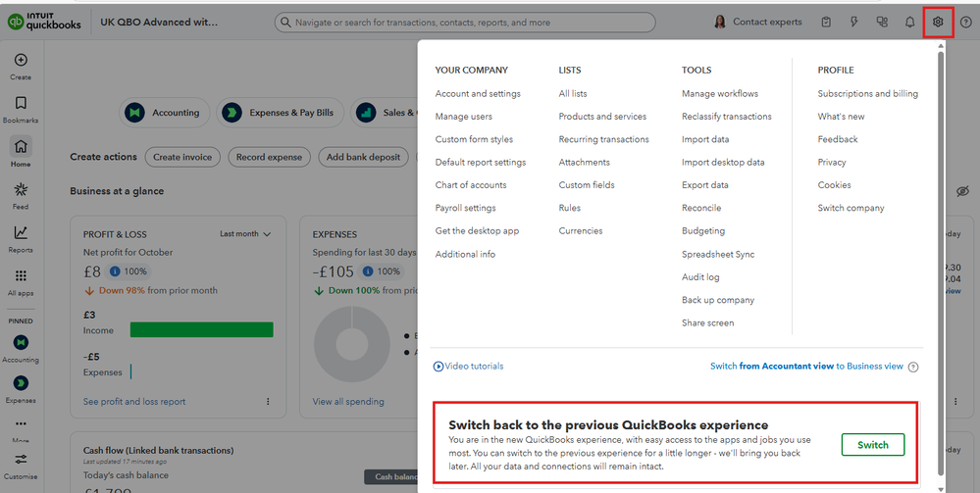Image resolution: width=980 pixels, height=493 pixels.
Task: Click the Accounting shortcut pill
Action: coord(165,113)
